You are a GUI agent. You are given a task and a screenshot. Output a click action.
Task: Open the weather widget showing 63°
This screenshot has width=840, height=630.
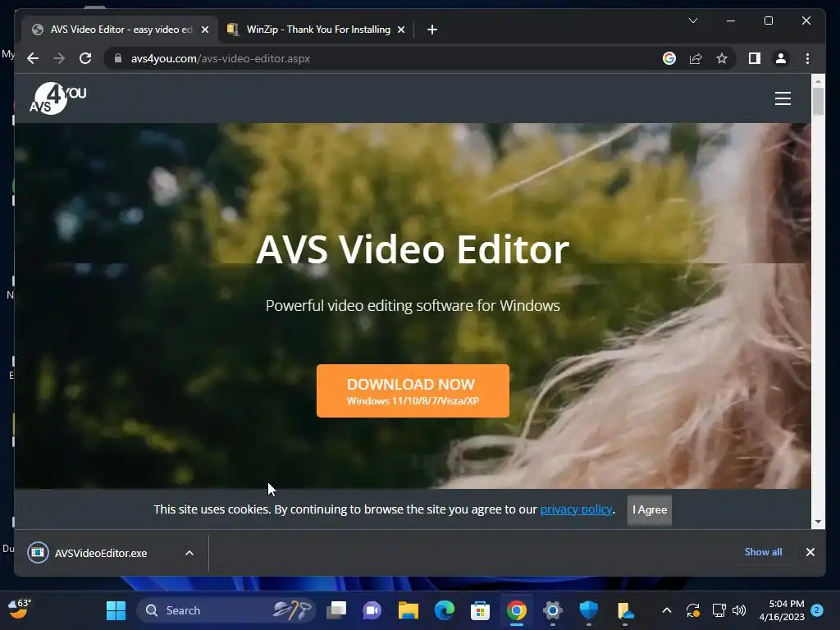click(20, 609)
